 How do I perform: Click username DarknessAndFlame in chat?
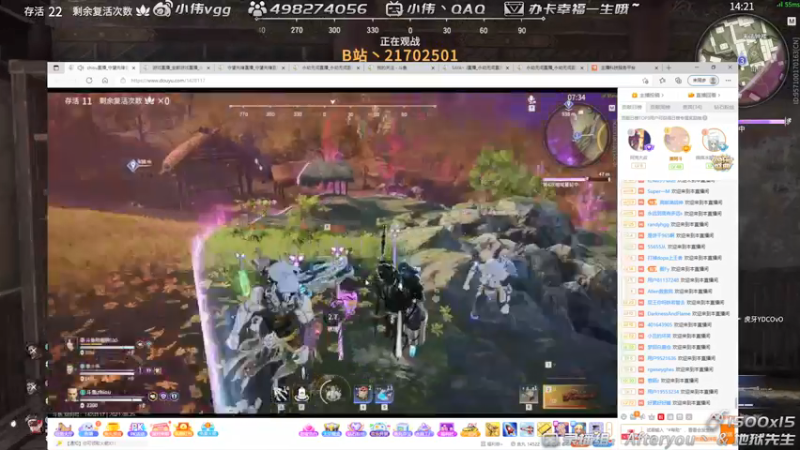668,314
